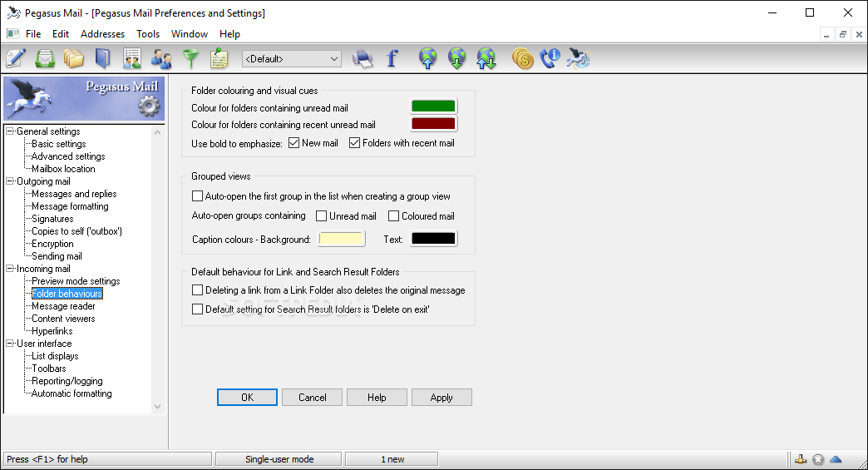Click the '1 new' status bar entry

click(392, 459)
